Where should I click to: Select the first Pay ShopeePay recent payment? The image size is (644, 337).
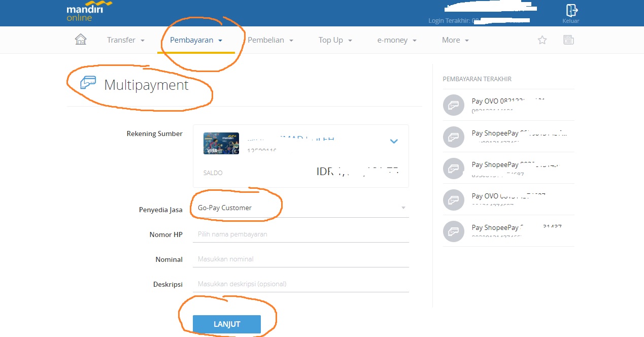(x=509, y=137)
